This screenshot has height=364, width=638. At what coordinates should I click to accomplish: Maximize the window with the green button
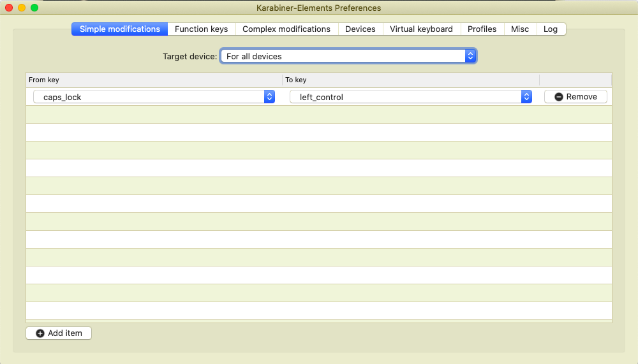(x=34, y=8)
